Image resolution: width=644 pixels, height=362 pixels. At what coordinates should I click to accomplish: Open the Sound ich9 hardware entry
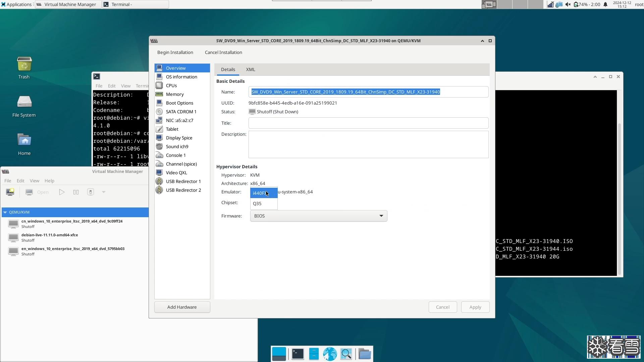pos(177,146)
